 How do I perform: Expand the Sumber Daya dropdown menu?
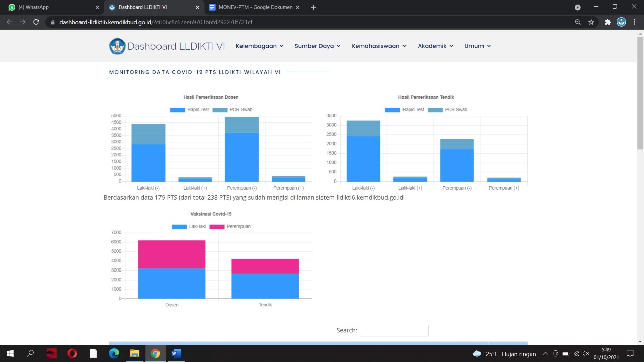point(317,46)
